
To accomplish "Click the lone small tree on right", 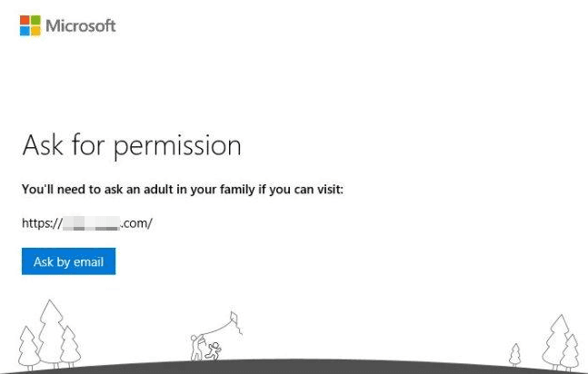I will coord(515,353).
